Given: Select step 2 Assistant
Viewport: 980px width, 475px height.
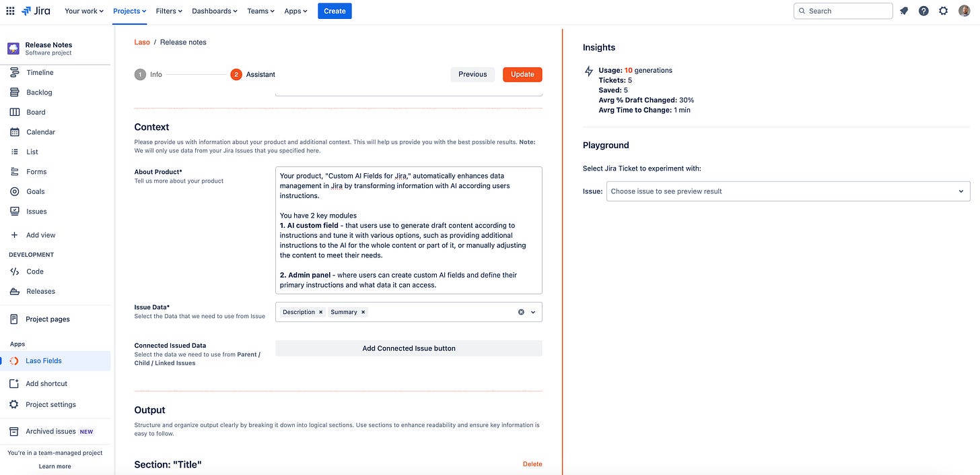Looking at the screenshot, I should pos(253,75).
